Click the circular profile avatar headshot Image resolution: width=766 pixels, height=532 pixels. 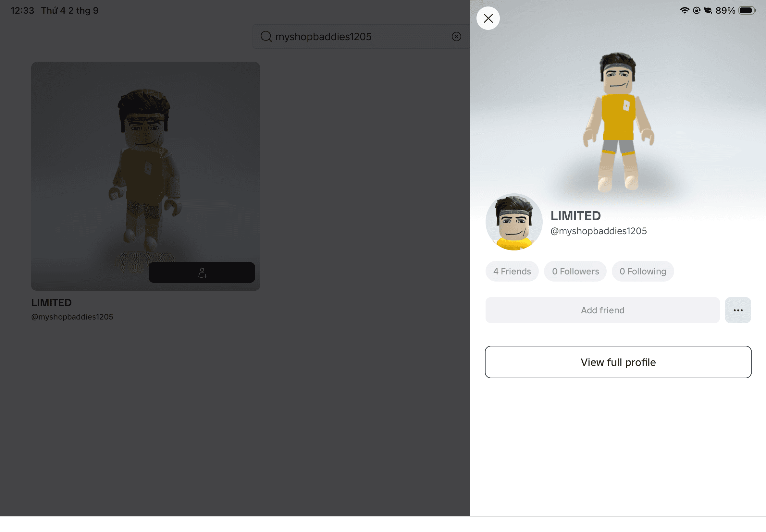click(x=513, y=222)
